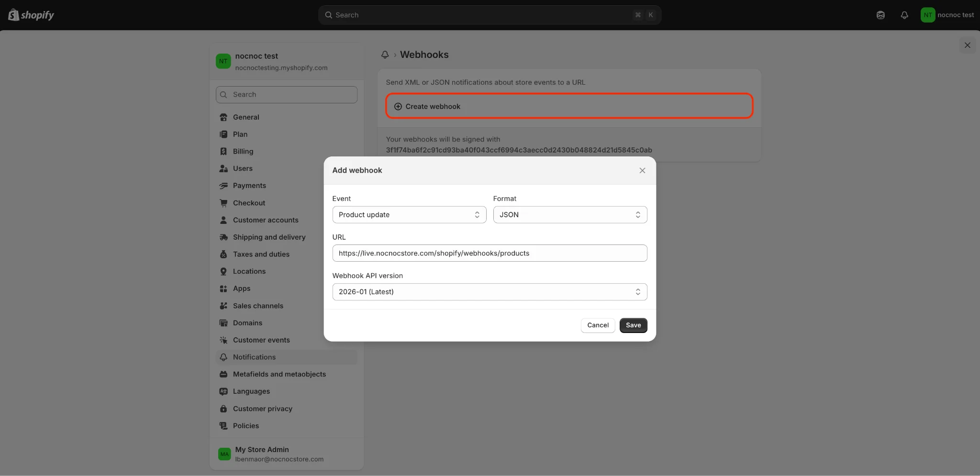Select Shipping and delivery settings
The image size is (980, 476).
(287, 237)
